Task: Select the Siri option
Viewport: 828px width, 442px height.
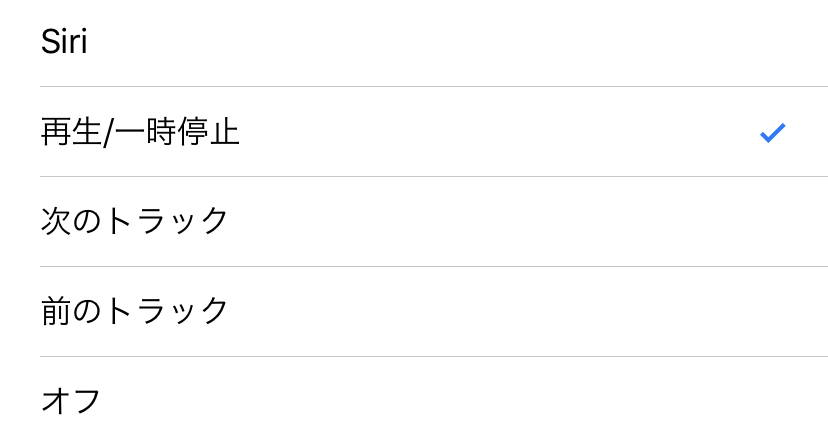Action: [x=414, y=43]
